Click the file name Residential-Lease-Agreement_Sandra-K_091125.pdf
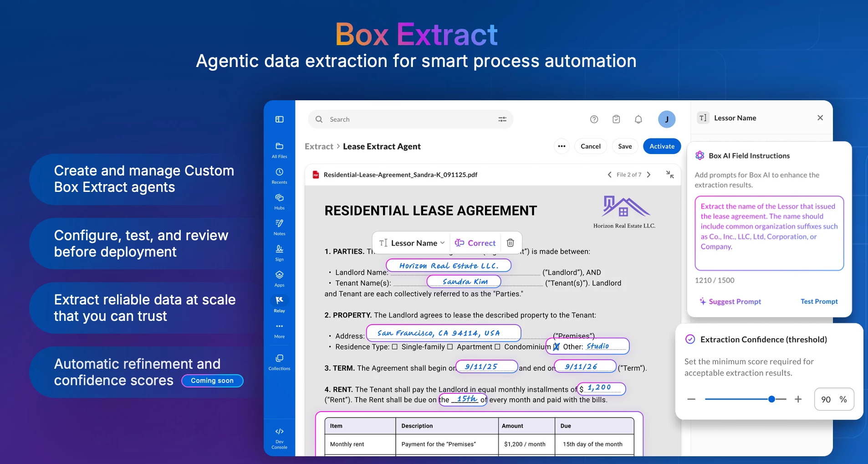 click(x=400, y=175)
